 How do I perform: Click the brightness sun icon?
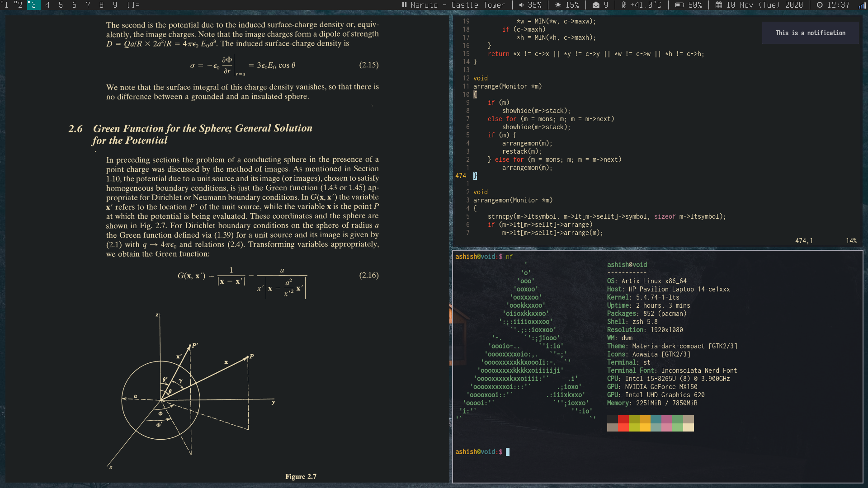[x=558, y=5]
